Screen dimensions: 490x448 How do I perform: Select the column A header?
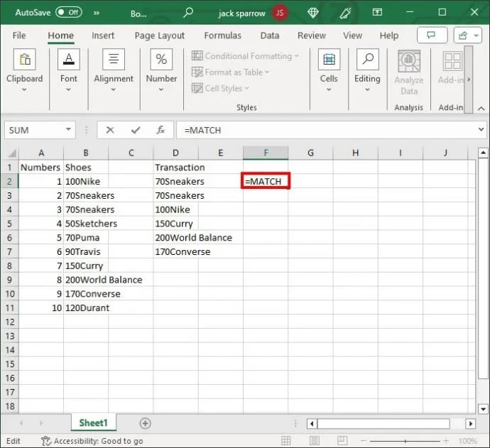[41, 153]
